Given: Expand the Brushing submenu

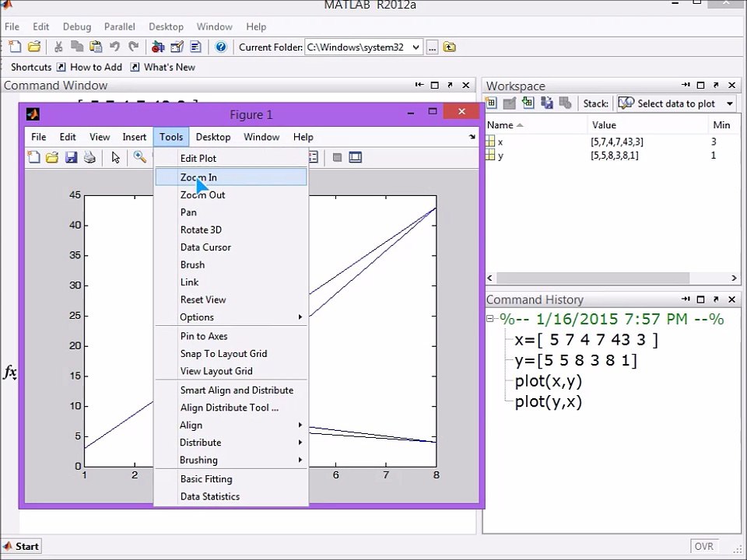Looking at the screenshot, I should pos(232,460).
